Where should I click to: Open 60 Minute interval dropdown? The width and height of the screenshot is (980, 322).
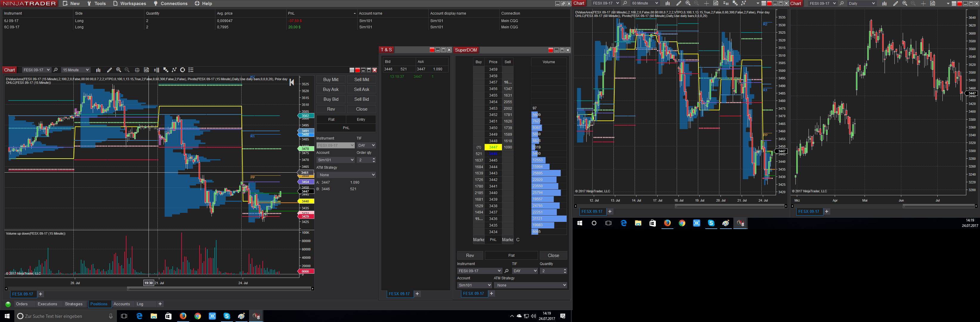(645, 3)
